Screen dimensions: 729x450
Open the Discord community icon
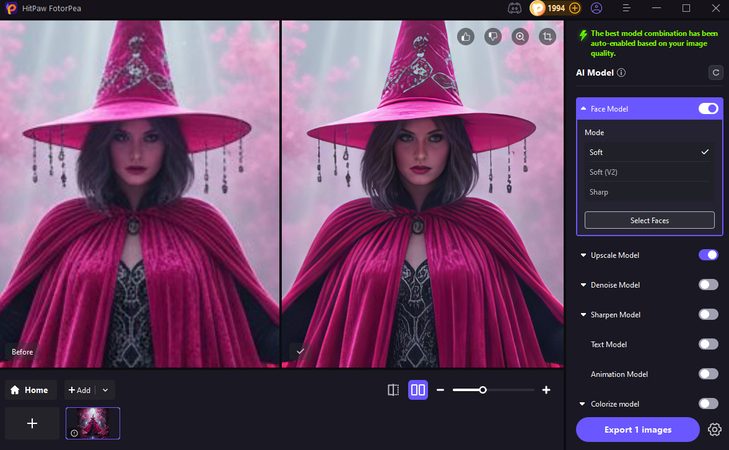514,8
